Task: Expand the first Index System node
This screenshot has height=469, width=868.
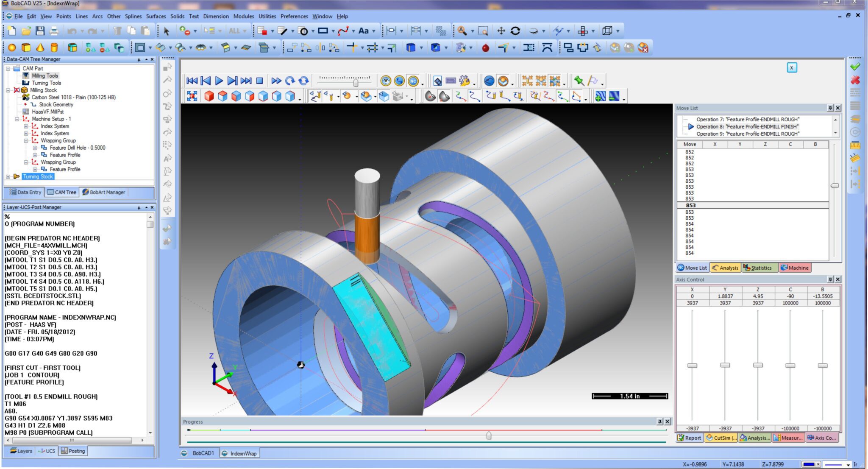Action: (x=25, y=126)
